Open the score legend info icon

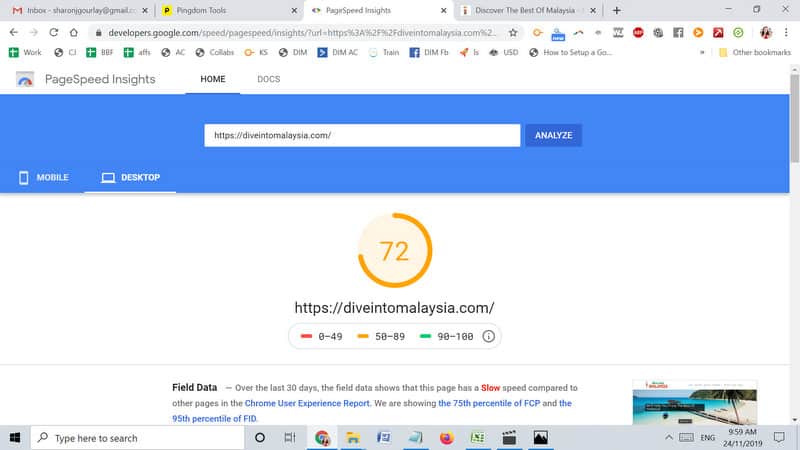pyautogui.click(x=488, y=336)
